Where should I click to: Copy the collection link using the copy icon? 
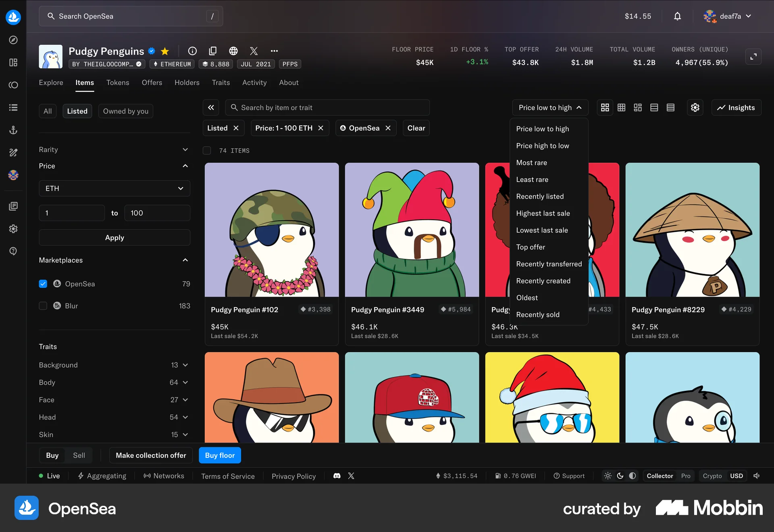click(213, 51)
